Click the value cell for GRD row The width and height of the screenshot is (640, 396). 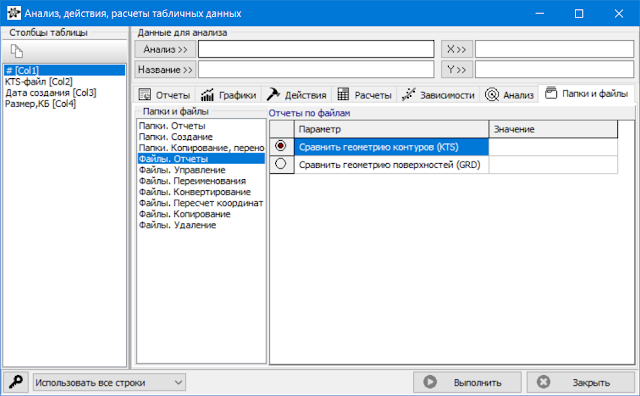pos(553,165)
